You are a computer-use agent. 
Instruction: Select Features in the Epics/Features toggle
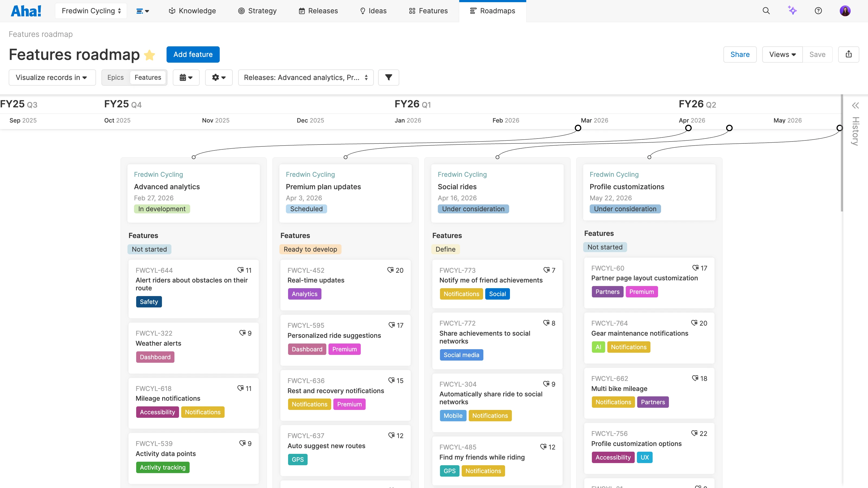click(x=148, y=77)
